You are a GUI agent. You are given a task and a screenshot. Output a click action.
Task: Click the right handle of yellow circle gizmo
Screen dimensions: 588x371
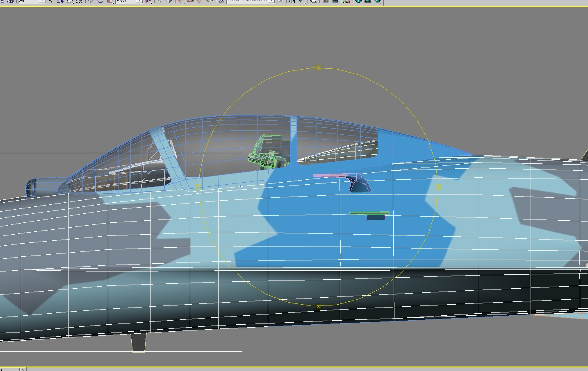point(438,187)
